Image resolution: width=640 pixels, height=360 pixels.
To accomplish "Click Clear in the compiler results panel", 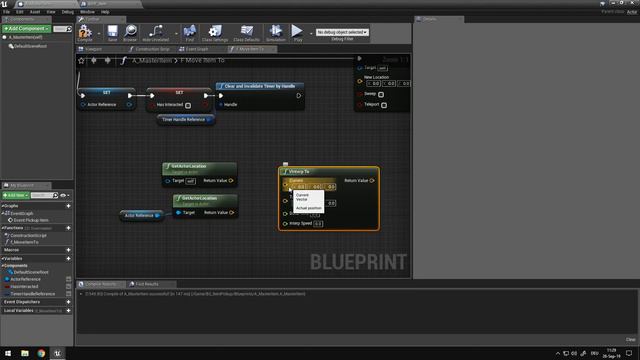I will click(x=630, y=340).
